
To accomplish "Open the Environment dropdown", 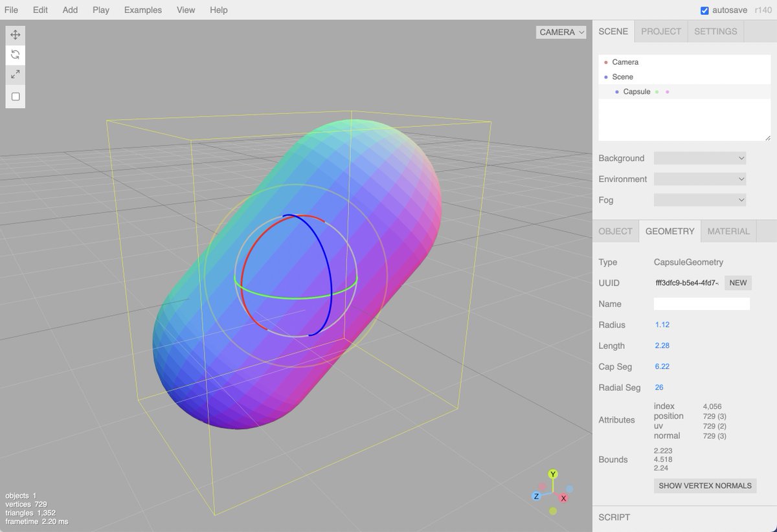I will click(700, 179).
